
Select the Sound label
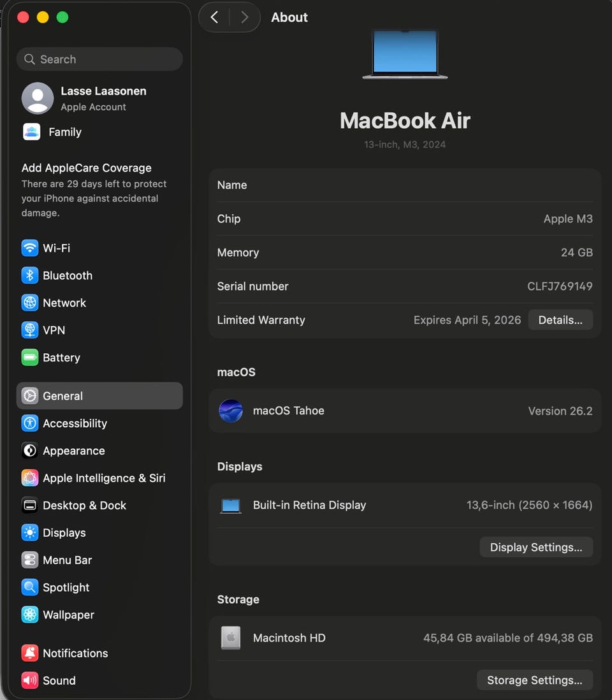[59, 680]
